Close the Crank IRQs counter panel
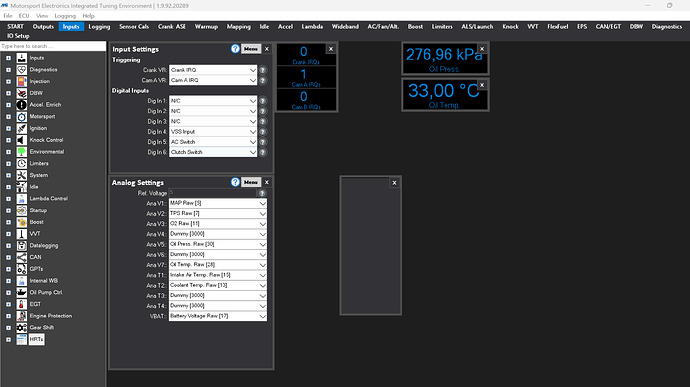The height and width of the screenshot is (387, 690). pos(331,49)
